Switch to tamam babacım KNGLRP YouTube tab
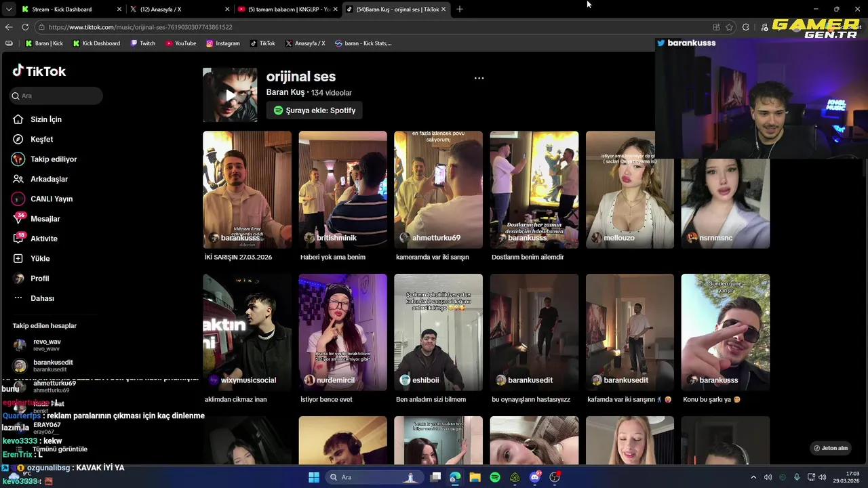Image resolution: width=868 pixels, height=488 pixels. [287, 9]
